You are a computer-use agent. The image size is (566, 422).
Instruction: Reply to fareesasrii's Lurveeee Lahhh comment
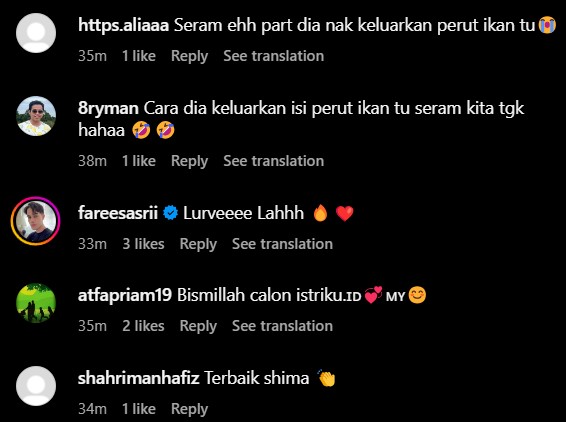198,244
